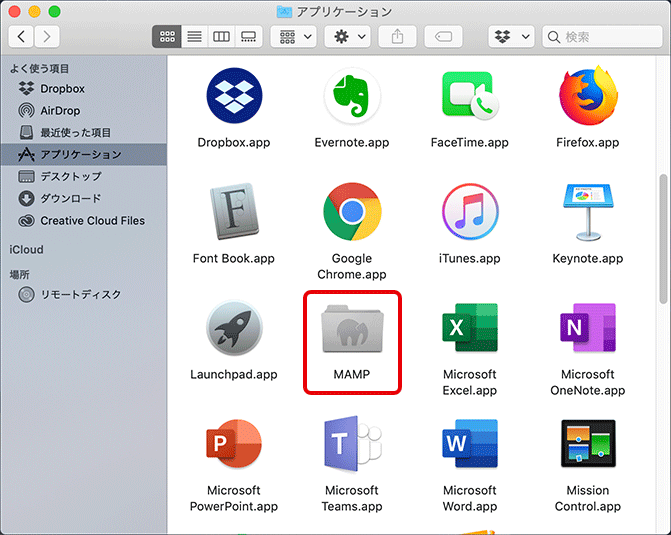The image size is (671, 535).
Task: Click the Microsoft Excel.app file name label
Action: click(469, 382)
